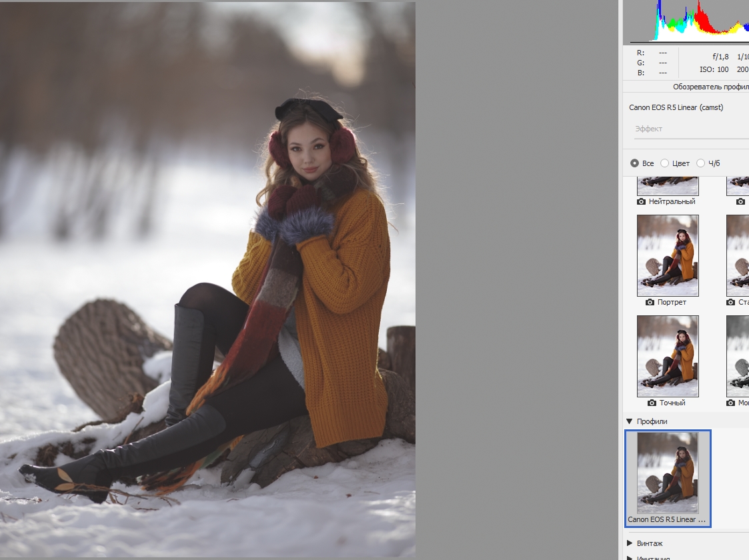Select the 'Цвет' filter radio button
This screenshot has width=749, height=560.
tap(664, 163)
